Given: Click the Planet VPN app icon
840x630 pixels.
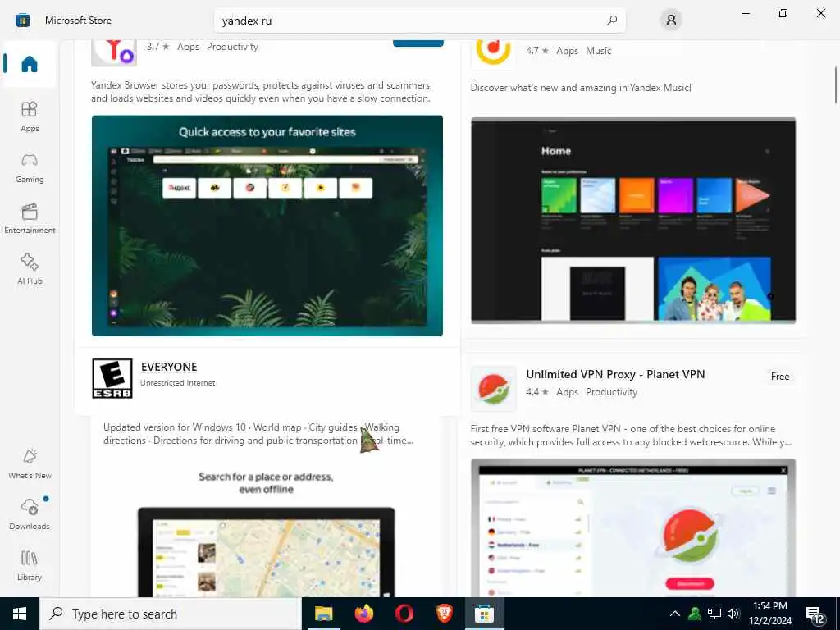Looking at the screenshot, I should (x=493, y=388).
